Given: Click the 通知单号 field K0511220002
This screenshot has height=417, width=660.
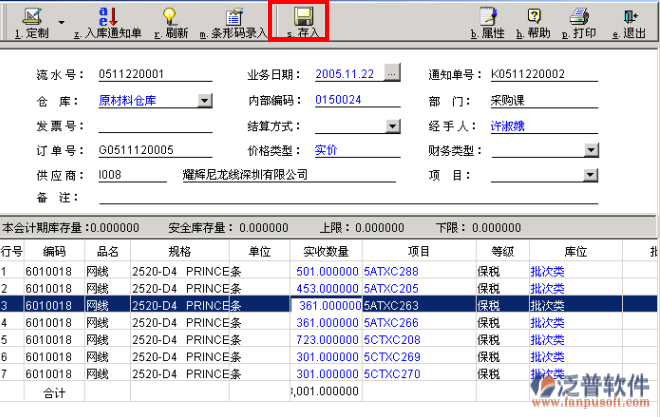Looking at the screenshot, I should [x=544, y=74].
